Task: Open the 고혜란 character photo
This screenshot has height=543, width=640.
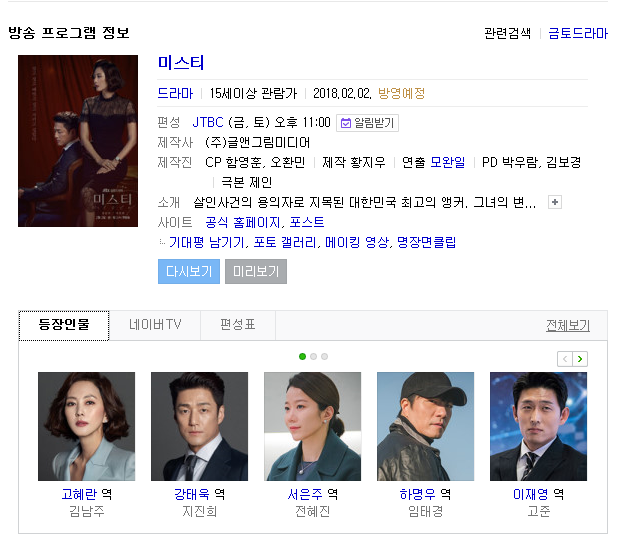Action: (87, 426)
